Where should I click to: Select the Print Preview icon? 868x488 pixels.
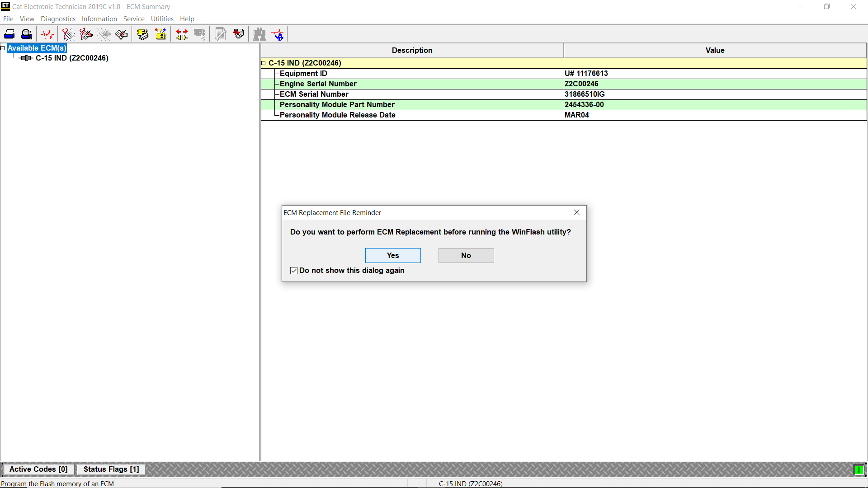[27, 34]
